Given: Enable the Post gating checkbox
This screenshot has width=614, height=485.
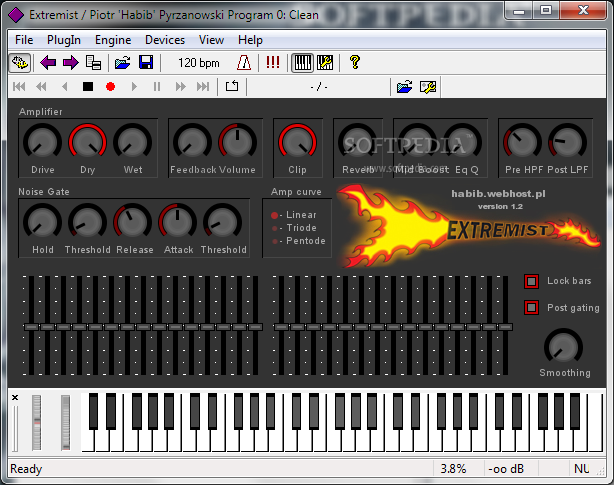Looking at the screenshot, I should pyautogui.click(x=531, y=308).
